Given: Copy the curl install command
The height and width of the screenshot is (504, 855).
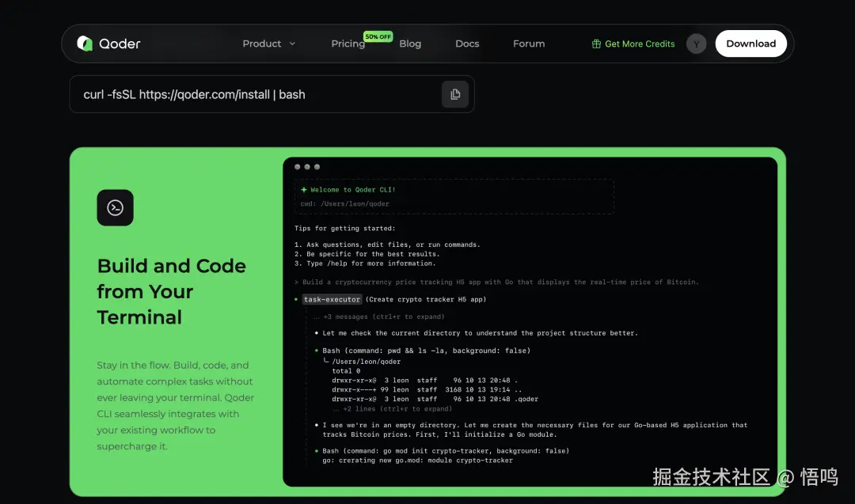Looking at the screenshot, I should coord(455,94).
